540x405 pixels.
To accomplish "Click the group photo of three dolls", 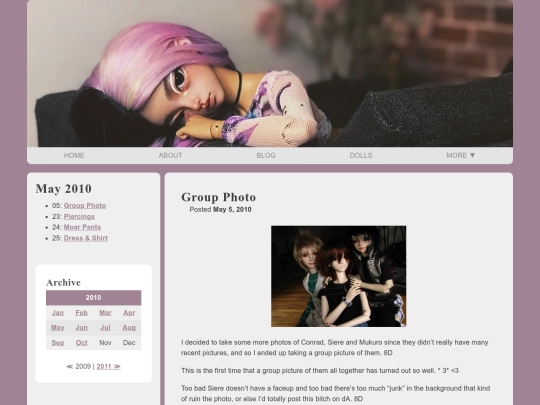I will [x=339, y=276].
